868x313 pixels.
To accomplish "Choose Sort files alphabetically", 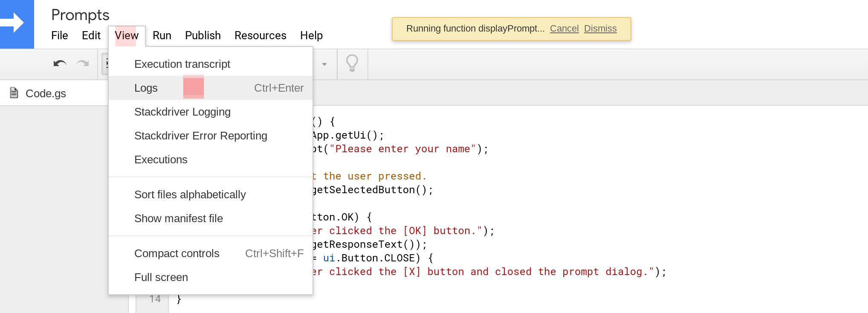I will [x=211, y=194].
